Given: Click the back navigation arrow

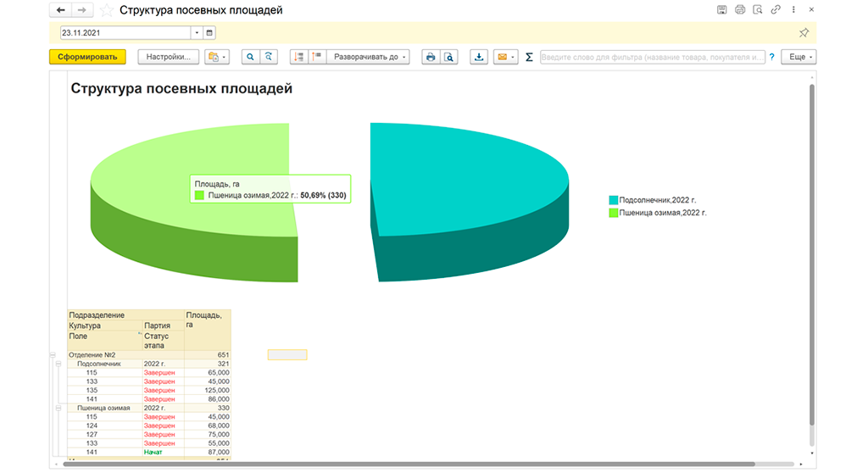Looking at the screenshot, I should click(x=61, y=10).
